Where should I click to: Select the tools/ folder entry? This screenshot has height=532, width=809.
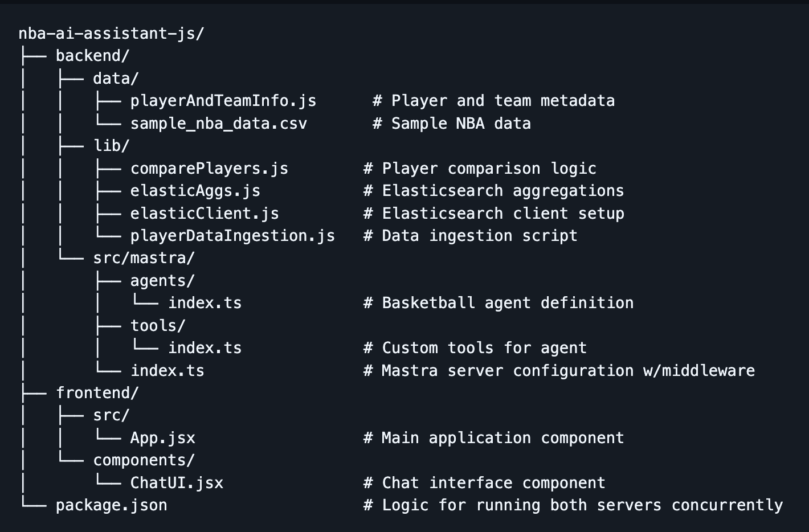(158, 326)
